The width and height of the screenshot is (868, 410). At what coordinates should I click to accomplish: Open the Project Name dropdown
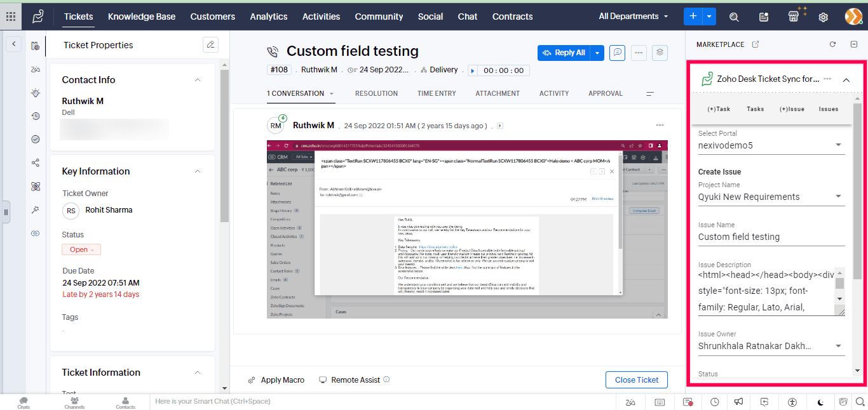pos(771,197)
